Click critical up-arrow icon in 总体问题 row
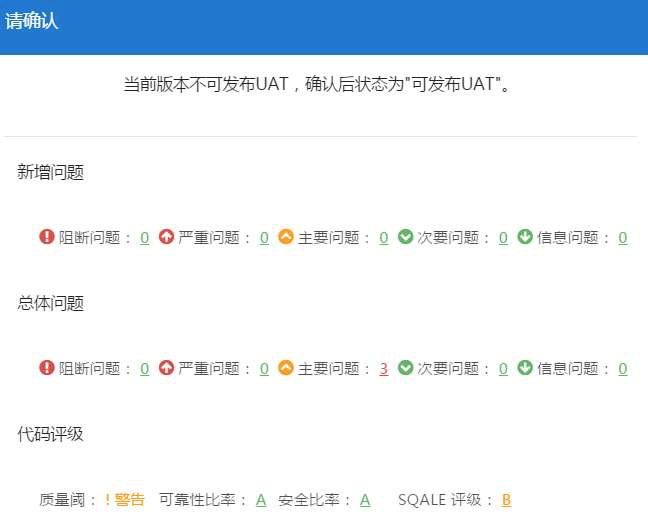648x528 pixels. (x=166, y=368)
